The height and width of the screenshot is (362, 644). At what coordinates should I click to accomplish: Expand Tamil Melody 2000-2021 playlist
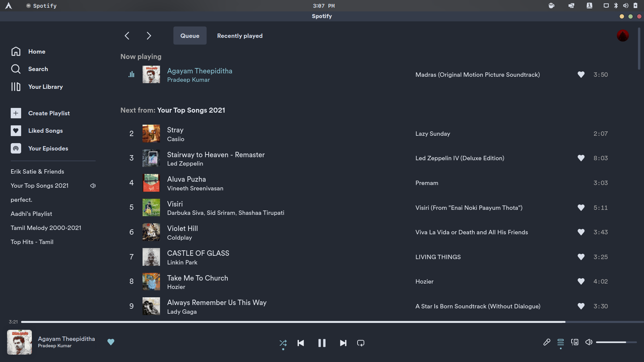click(x=46, y=228)
